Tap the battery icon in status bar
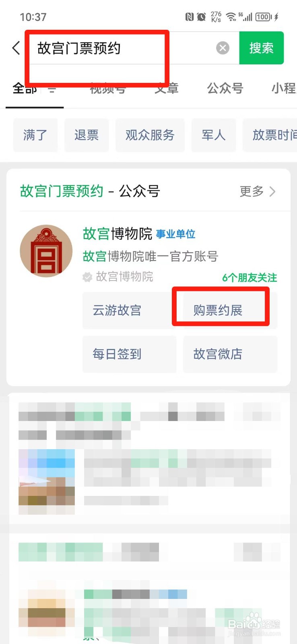297x644 pixels. [264, 17]
